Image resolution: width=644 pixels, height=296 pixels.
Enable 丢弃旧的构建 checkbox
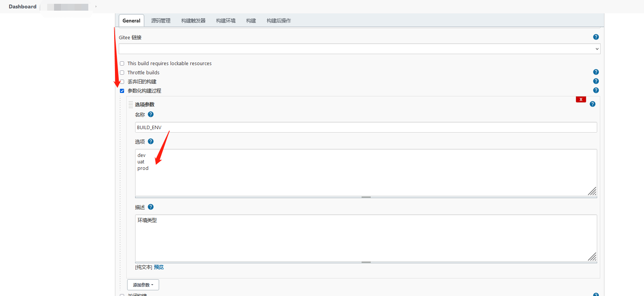(x=122, y=82)
